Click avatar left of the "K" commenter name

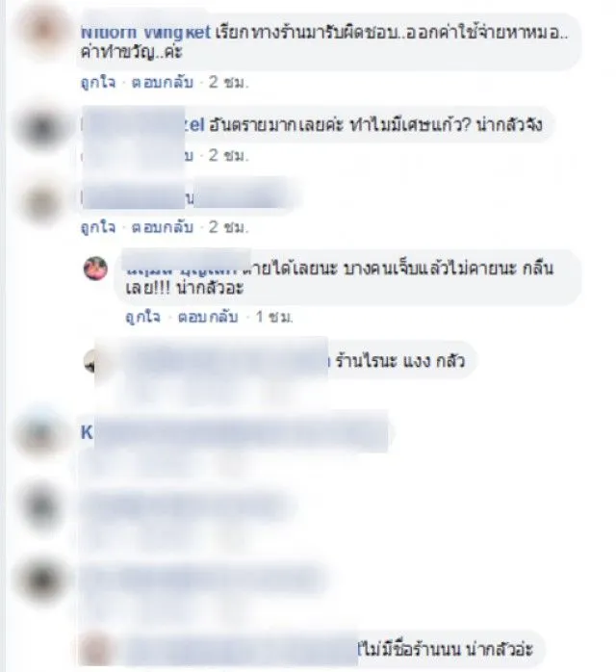[x=41, y=435]
